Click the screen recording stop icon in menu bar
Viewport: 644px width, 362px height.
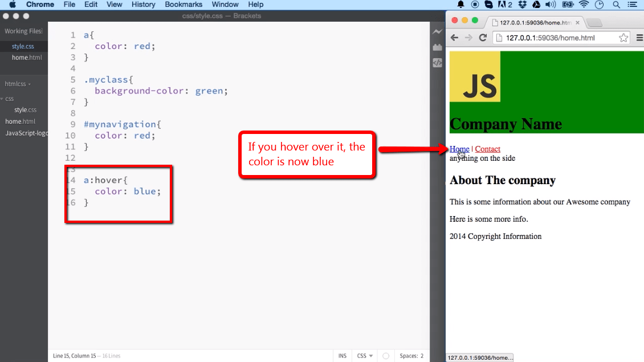(x=475, y=5)
